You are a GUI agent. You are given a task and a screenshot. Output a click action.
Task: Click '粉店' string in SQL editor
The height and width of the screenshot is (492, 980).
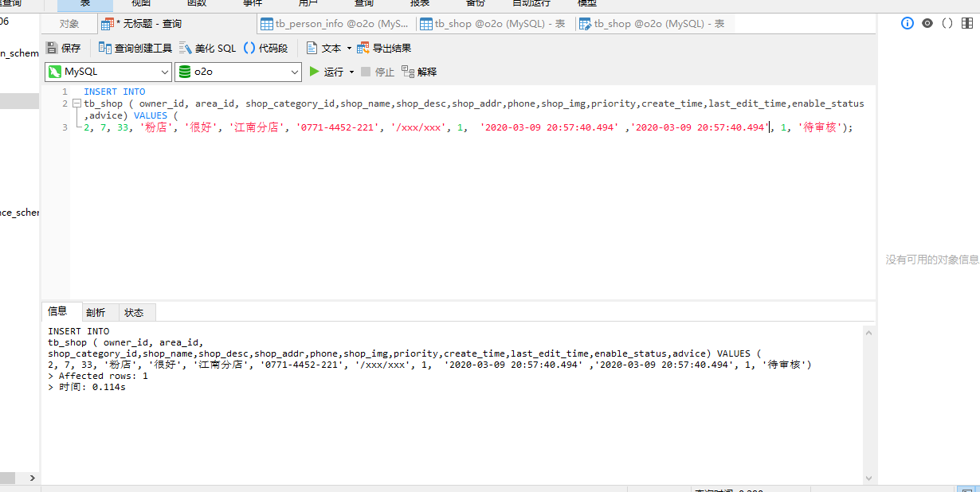[x=157, y=127]
